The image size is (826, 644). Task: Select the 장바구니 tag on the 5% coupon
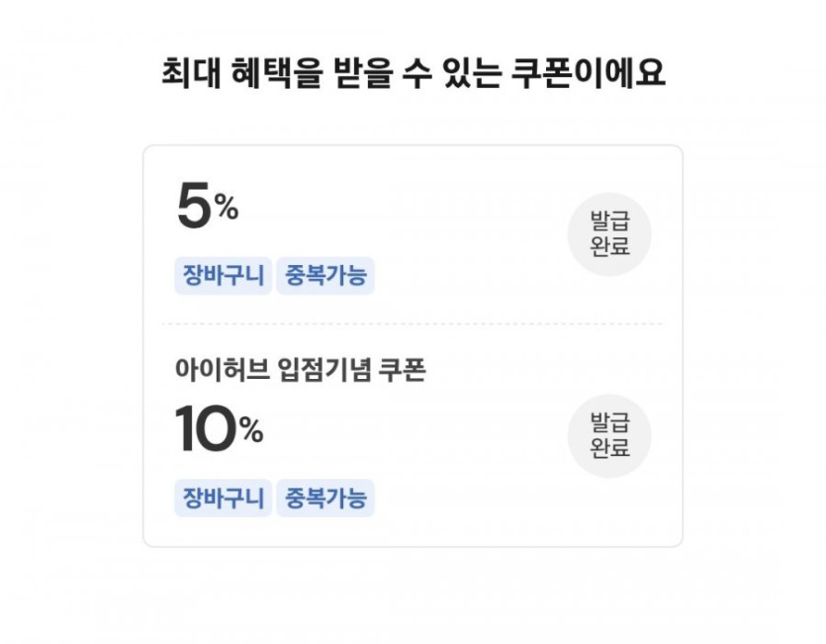click(x=223, y=275)
